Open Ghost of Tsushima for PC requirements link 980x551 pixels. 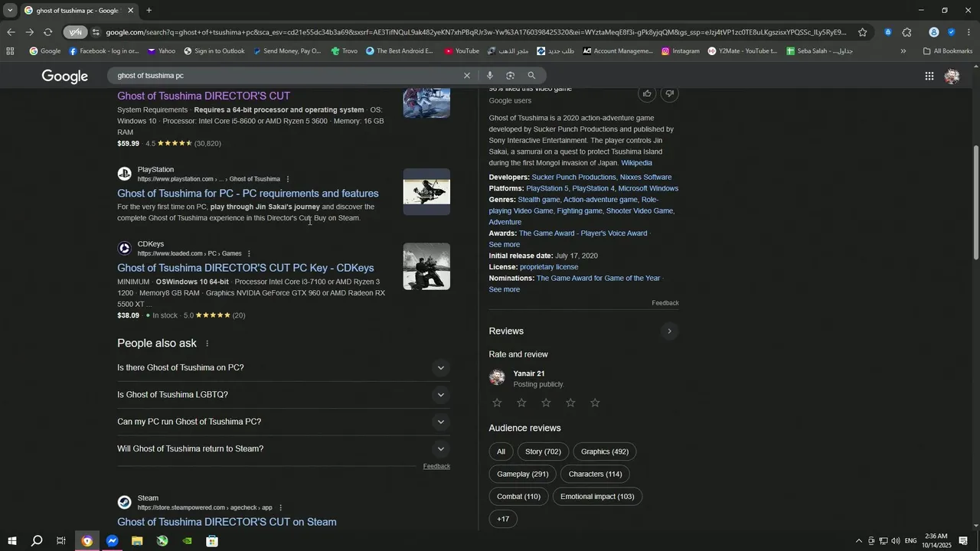coord(248,194)
